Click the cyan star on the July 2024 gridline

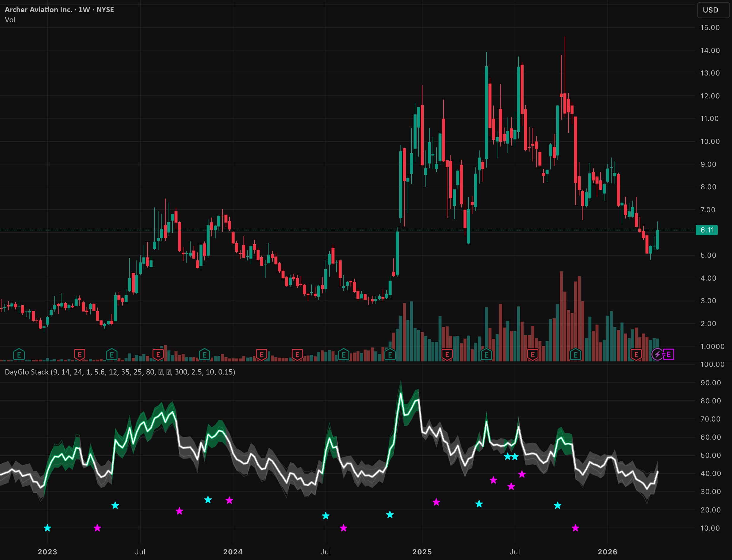click(x=326, y=516)
